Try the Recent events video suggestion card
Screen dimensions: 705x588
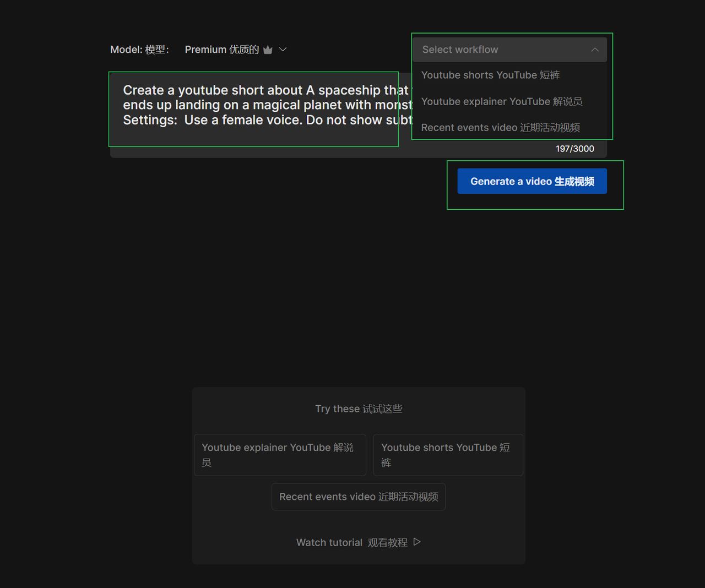pyautogui.click(x=359, y=497)
